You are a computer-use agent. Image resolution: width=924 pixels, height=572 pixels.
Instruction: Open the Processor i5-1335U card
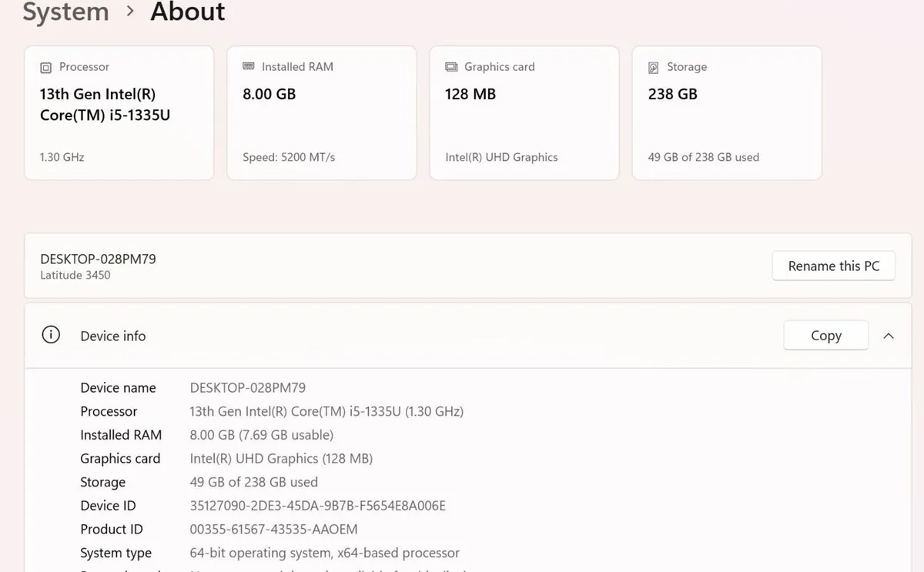119,113
